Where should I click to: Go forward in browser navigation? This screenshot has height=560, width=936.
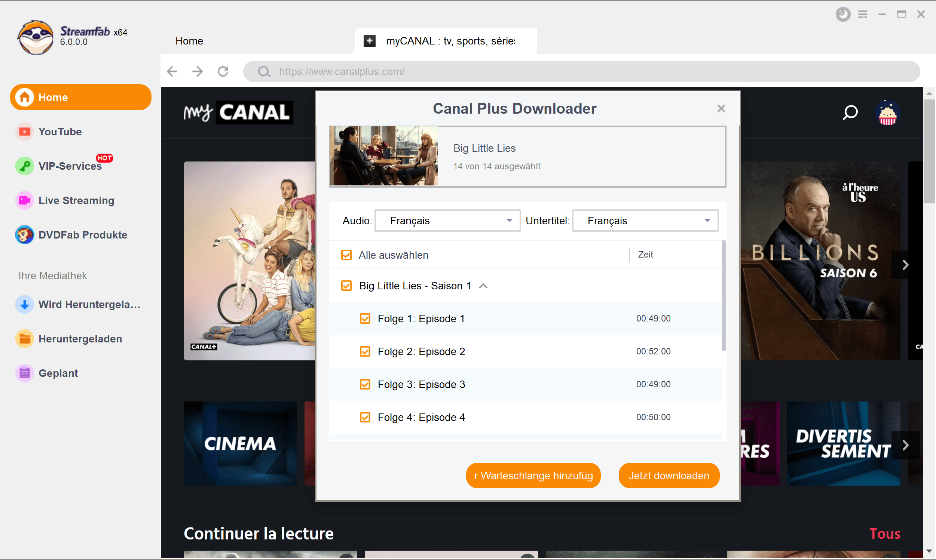198,71
